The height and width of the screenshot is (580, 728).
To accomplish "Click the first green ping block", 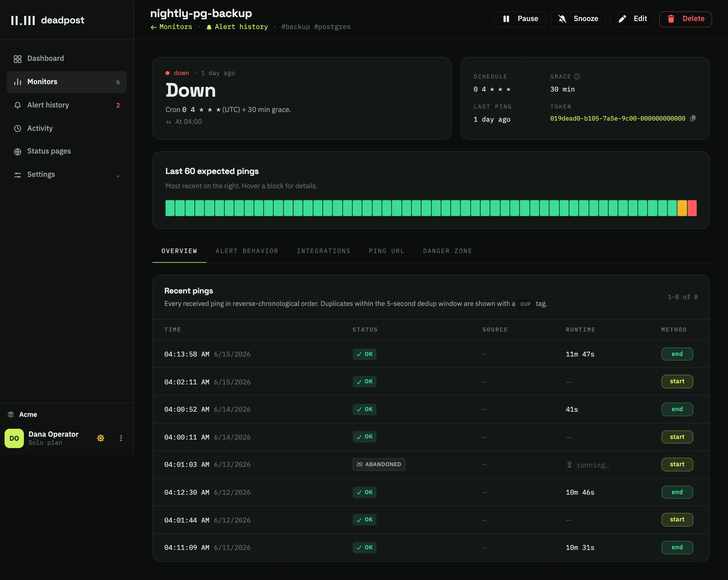I will 170,208.
